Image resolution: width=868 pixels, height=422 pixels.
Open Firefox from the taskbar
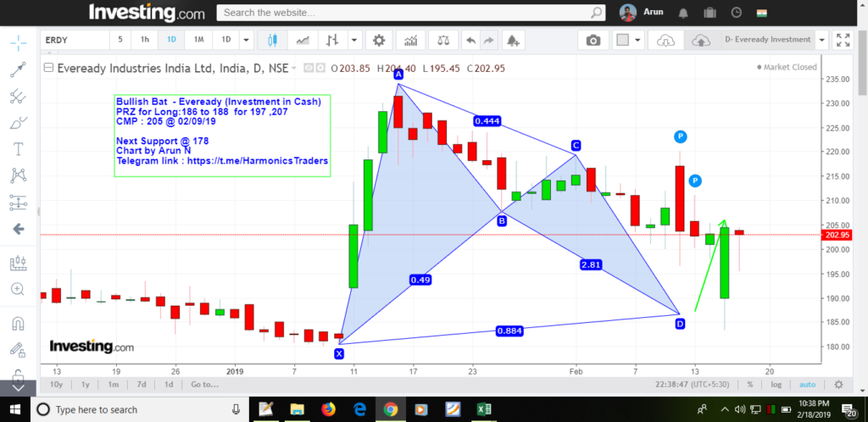point(328,409)
